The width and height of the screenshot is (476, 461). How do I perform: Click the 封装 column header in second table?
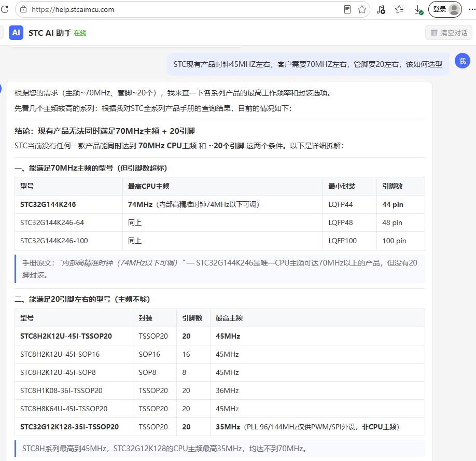point(155,318)
